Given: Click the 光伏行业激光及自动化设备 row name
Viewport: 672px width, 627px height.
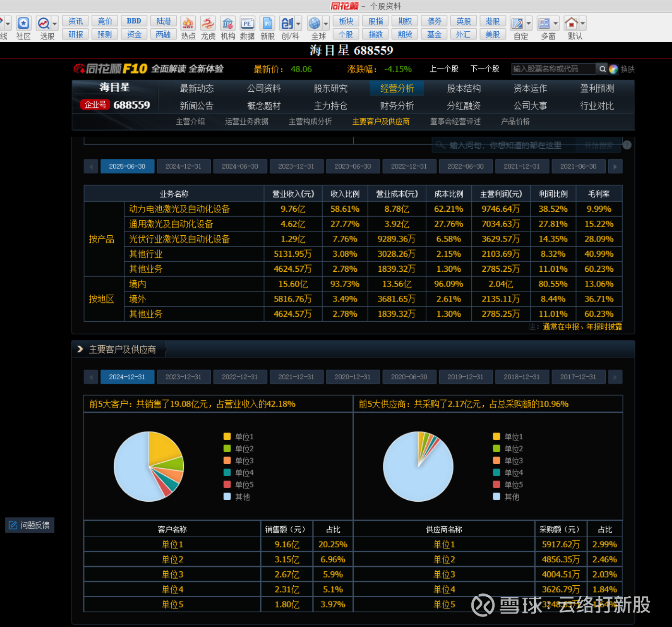Looking at the screenshot, I should (x=180, y=239).
